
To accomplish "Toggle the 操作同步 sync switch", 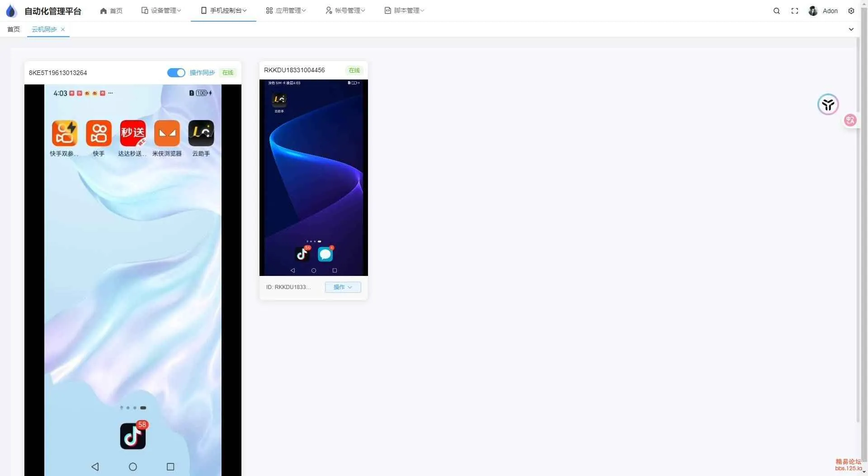I will [x=176, y=73].
